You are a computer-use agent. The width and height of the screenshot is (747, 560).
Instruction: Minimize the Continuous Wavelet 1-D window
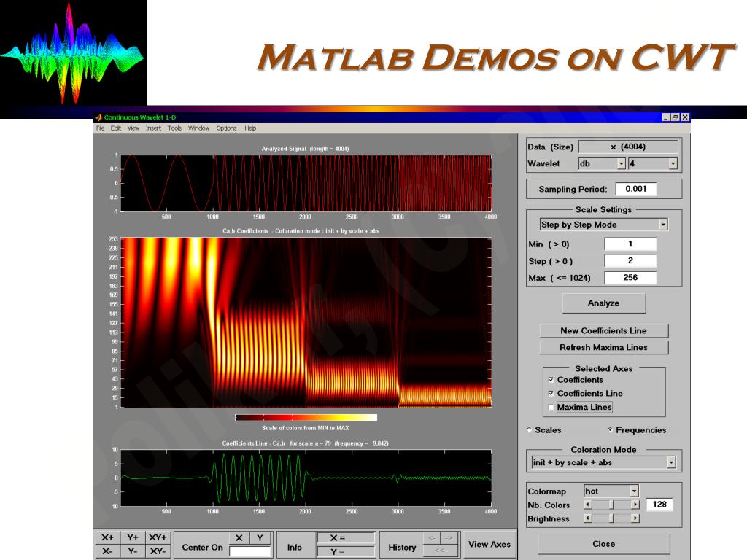(666, 117)
